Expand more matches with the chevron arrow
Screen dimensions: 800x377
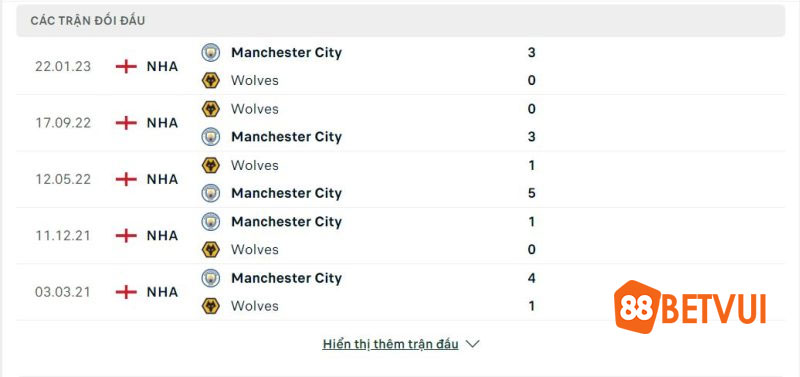coord(472,344)
